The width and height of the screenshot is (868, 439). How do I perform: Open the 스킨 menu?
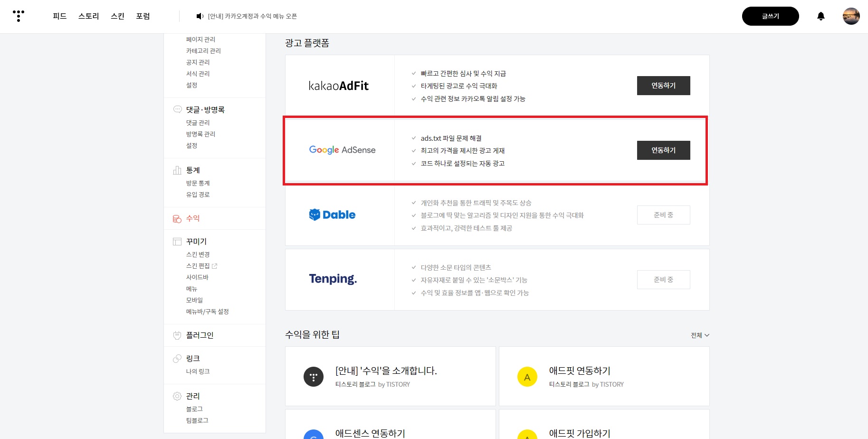(x=117, y=16)
